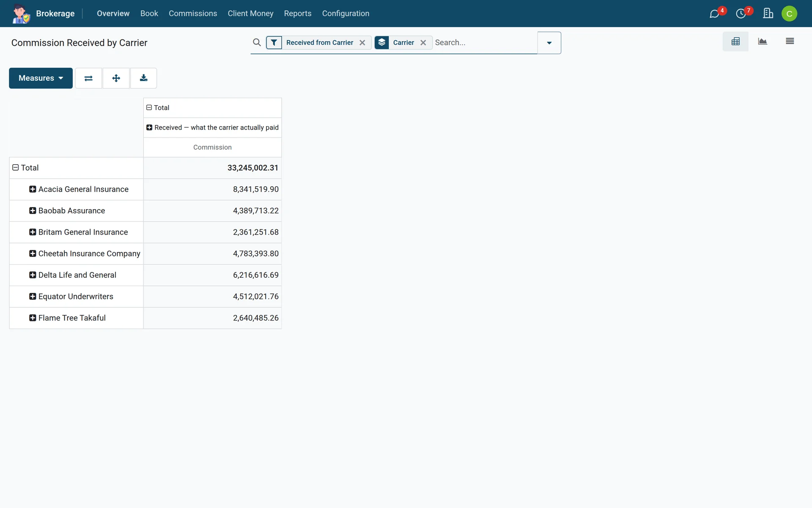Open the user avatar menu
The image size is (812, 508).
pos(789,14)
